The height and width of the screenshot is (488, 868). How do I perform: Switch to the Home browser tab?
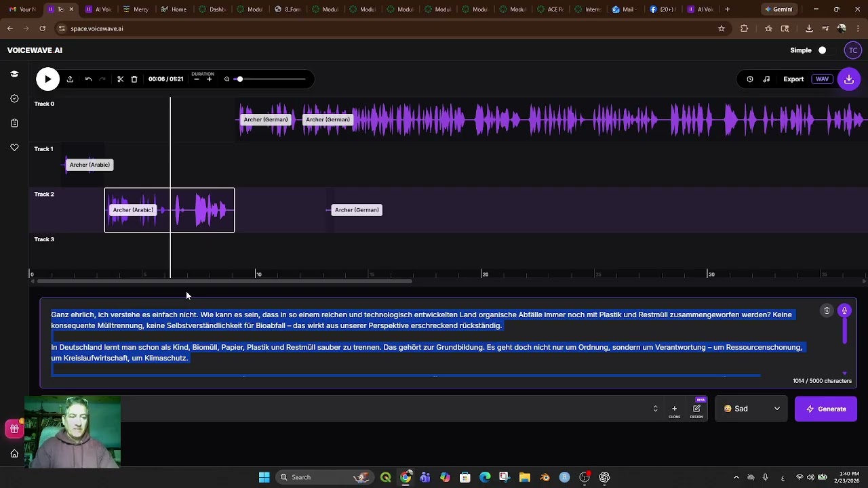point(174,9)
